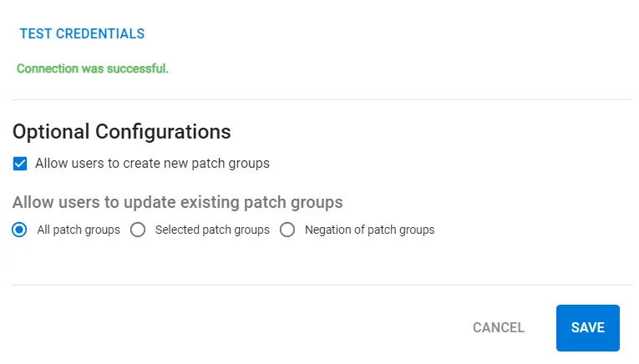Click the 'Negation of patch groups' label text
639x364 pixels.
tap(370, 230)
